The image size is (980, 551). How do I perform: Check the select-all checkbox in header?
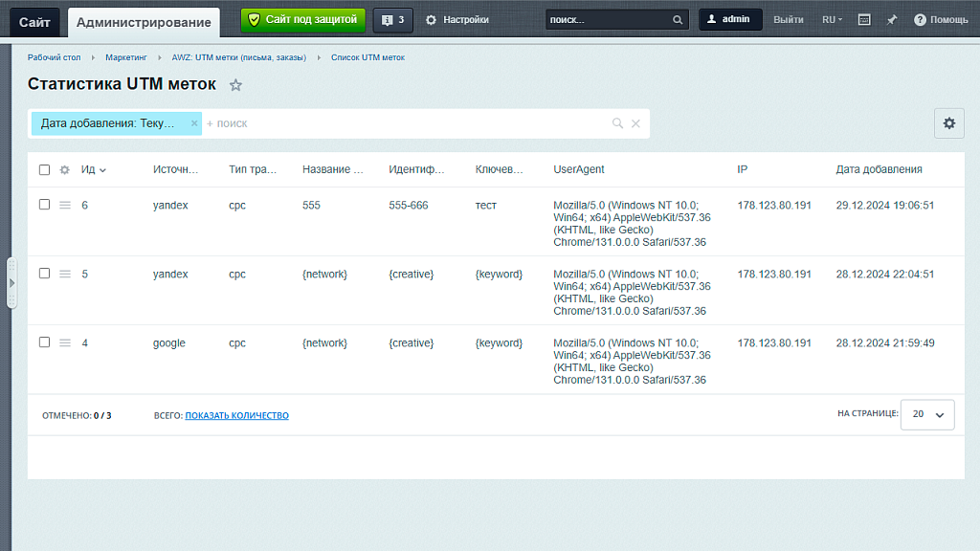coord(44,170)
